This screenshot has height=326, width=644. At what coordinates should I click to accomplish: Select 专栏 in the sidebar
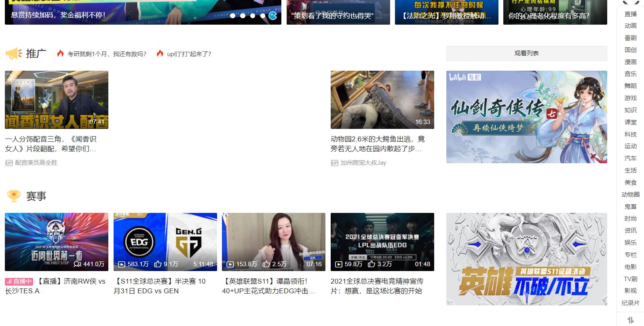[631, 254]
